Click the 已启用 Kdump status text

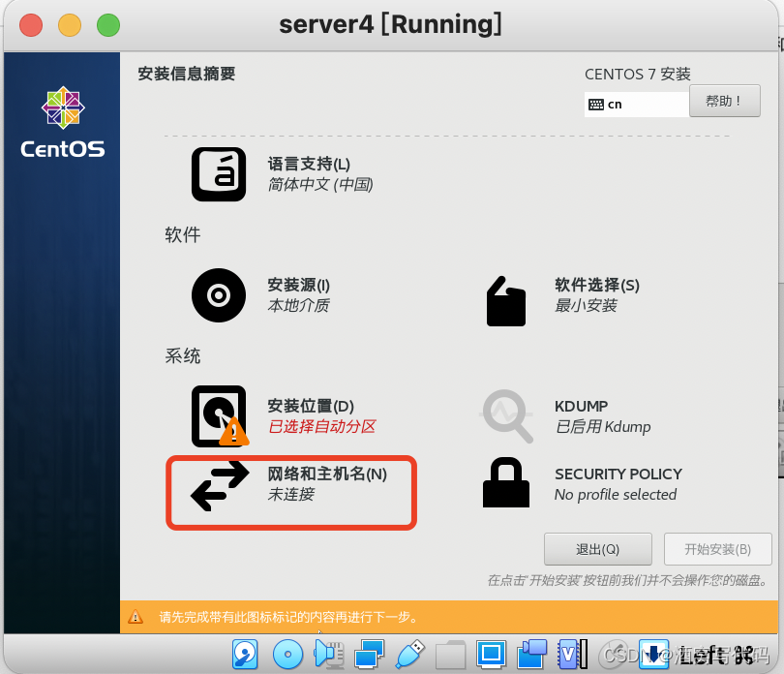(x=603, y=427)
